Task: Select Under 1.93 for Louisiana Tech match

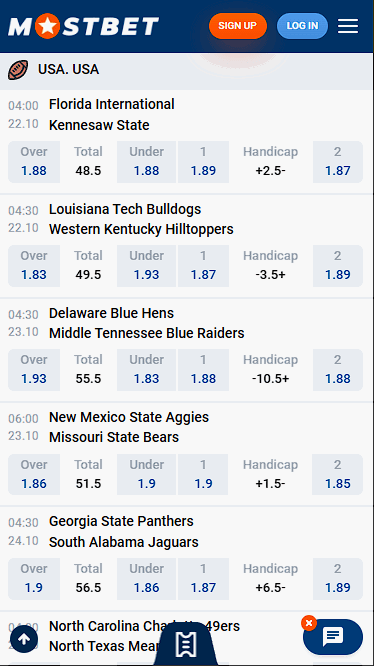Action: (x=146, y=266)
